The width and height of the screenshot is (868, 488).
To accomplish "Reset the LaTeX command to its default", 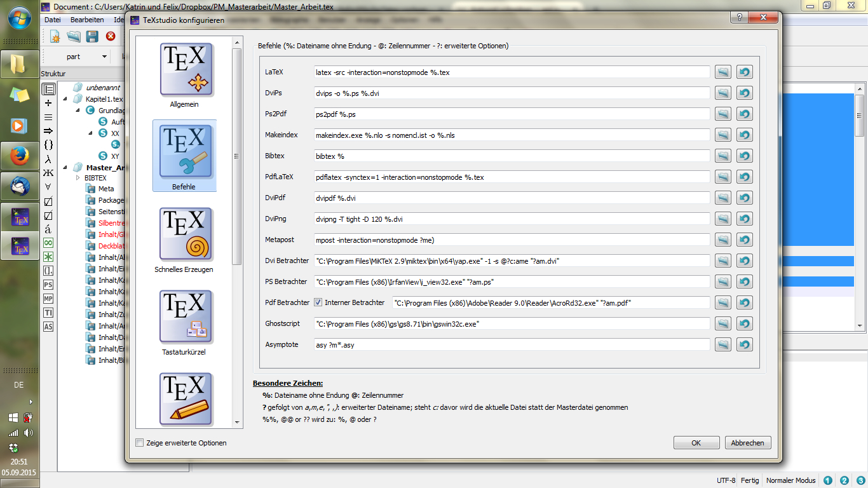I will tap(744, 72).
